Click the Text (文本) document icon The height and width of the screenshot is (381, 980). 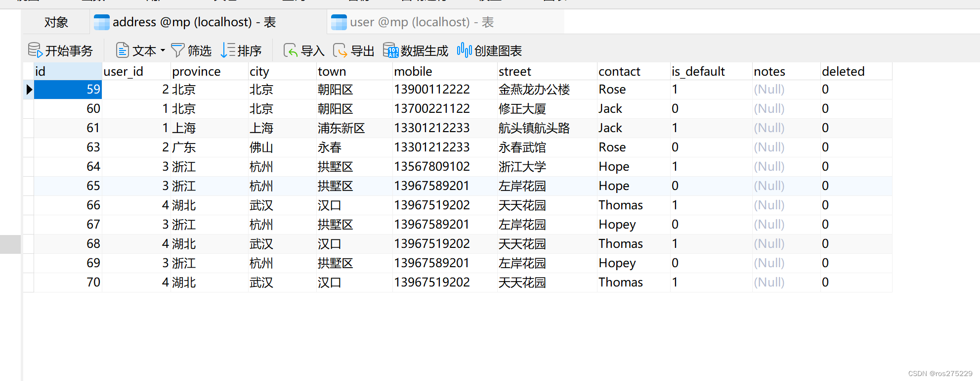(x=122, y=50)
